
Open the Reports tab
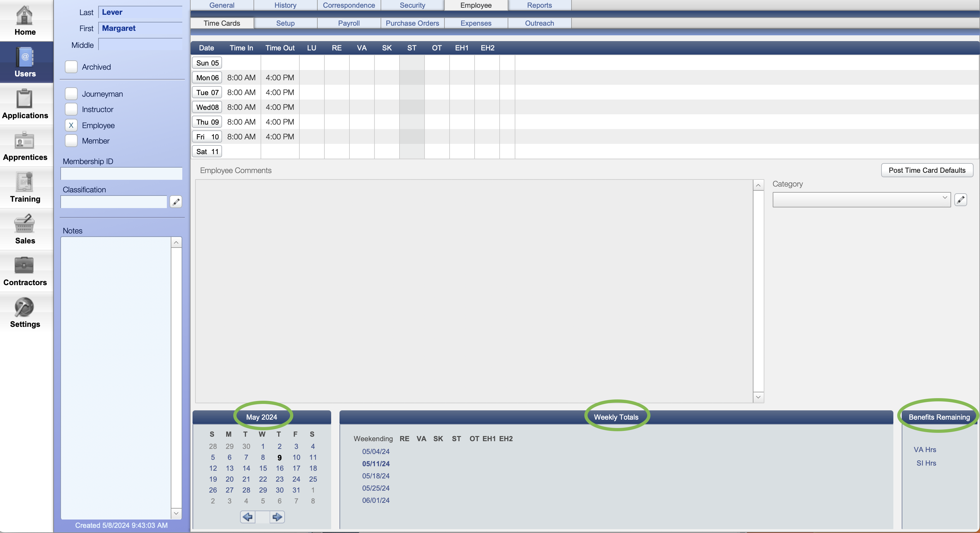539,5
